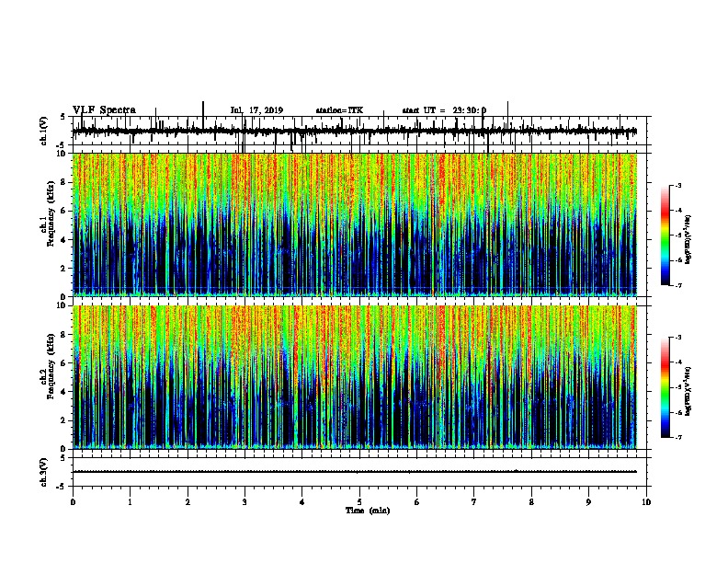Viewport: 728px width, 563px height.
Task: Click the "station=ITK" header label
Action: [339, 110]
